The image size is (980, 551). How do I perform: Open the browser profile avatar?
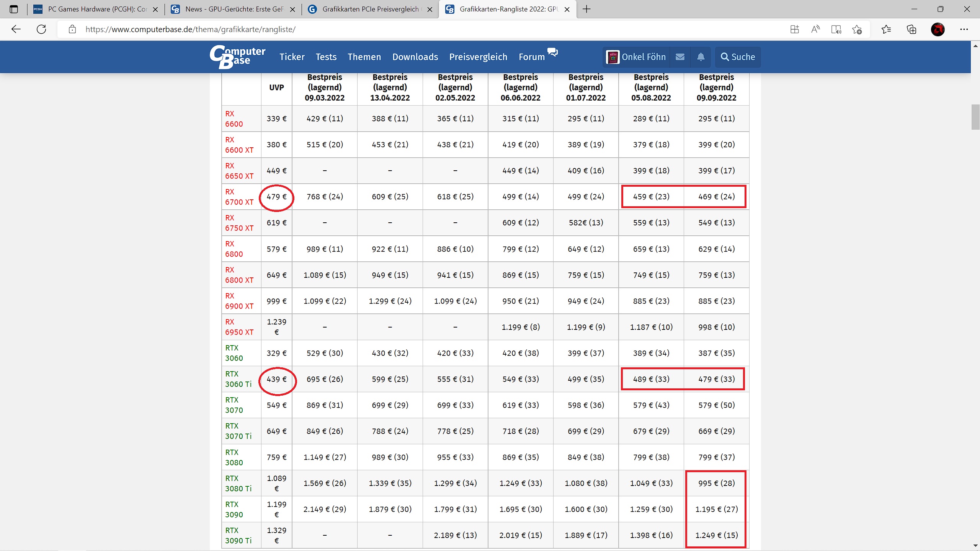click(938, 29)
